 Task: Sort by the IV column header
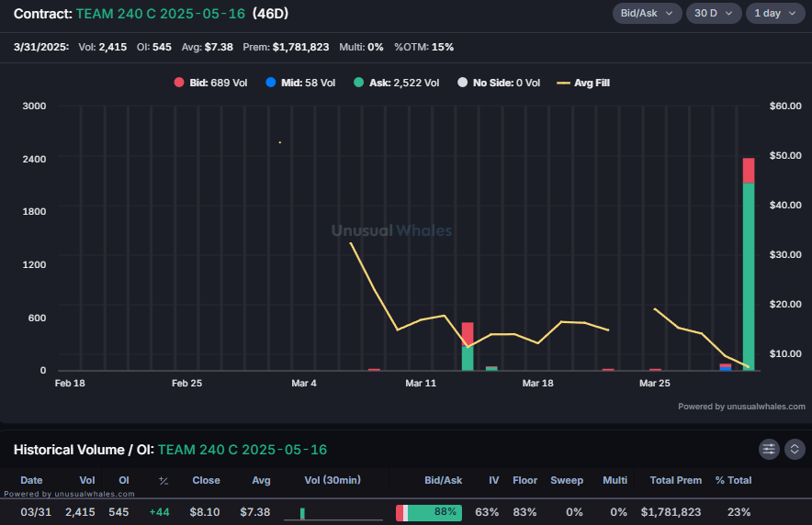click(x=493, y=480)
